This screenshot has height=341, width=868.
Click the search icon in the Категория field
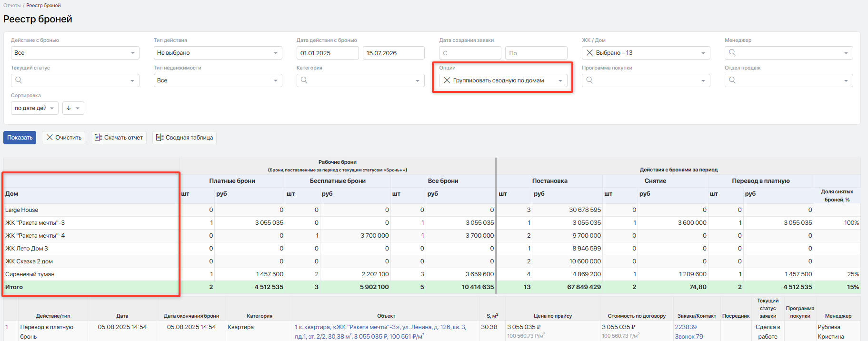(304, 80)
